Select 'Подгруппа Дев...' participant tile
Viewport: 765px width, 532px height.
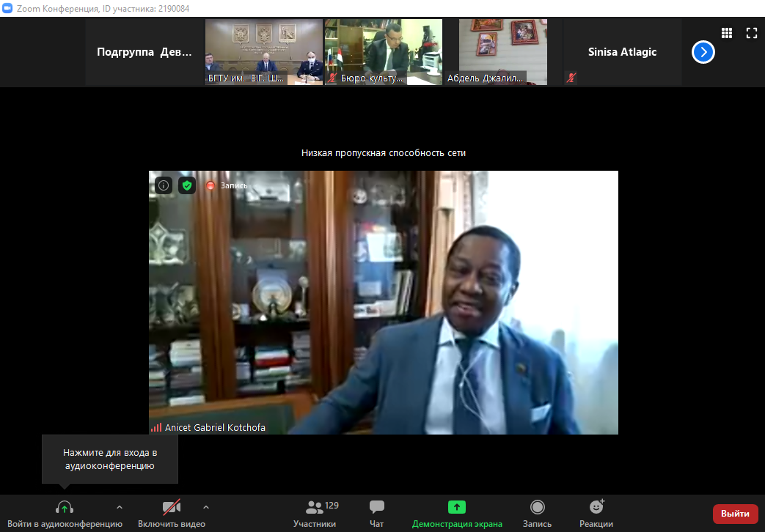pyautogui.click(x=144, y=52)
